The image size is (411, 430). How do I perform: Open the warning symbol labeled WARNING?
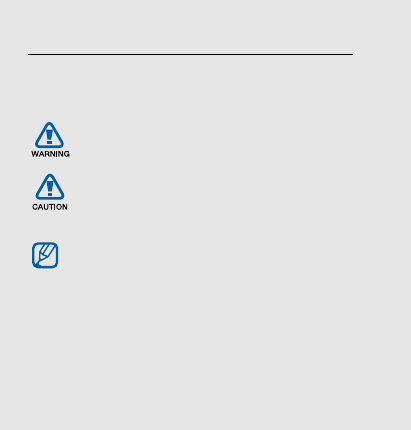click(49, 135)
